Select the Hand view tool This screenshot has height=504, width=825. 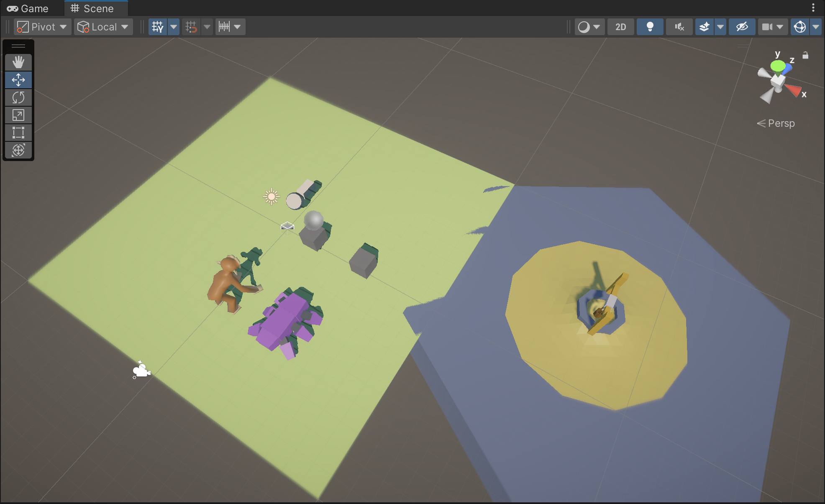pyautogui.click(x=18, y=62)
